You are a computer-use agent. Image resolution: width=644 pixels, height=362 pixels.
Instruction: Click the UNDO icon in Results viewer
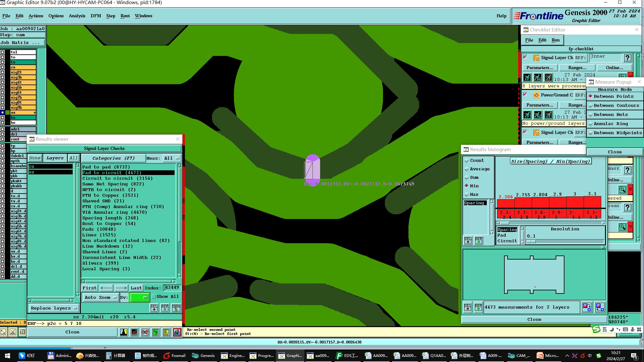click(176, 308)
